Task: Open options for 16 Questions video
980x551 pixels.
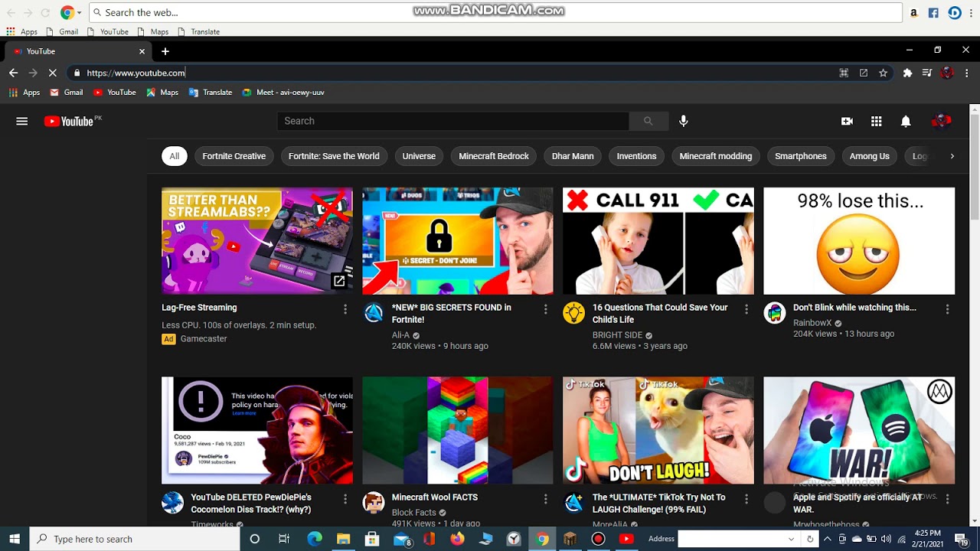Action: click(746, 309)
